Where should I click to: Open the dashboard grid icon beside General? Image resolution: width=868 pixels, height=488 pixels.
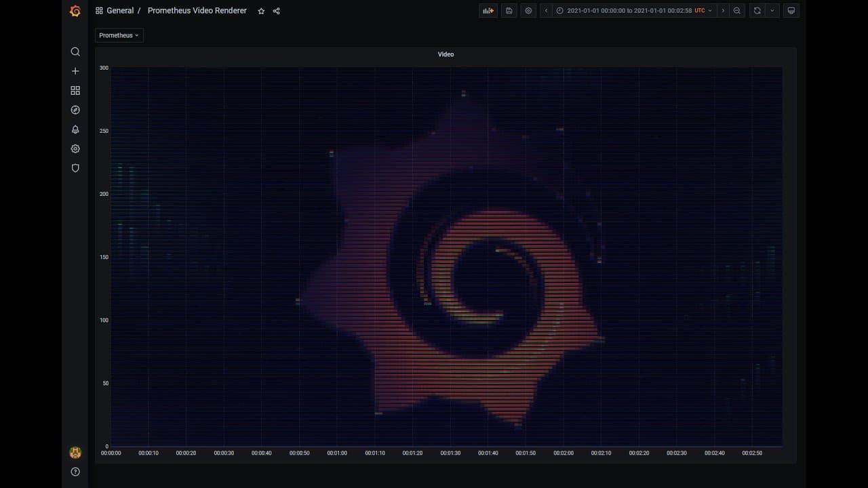[x=99, y=11]
